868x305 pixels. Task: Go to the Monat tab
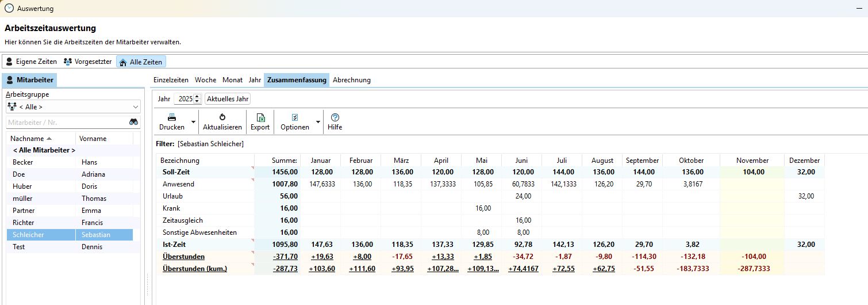[232, 80]
